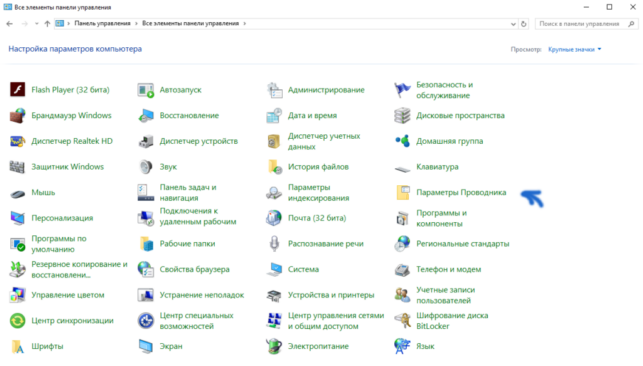
Task: Click Панель управления breadcrumb
Action: pyautogui.click(x=103, y=23)
